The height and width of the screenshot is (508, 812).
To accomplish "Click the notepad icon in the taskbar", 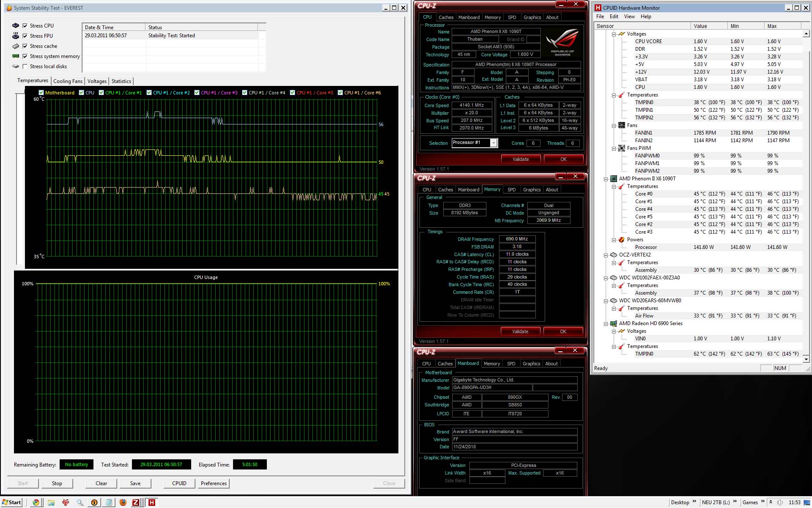I will click(109, 502).
